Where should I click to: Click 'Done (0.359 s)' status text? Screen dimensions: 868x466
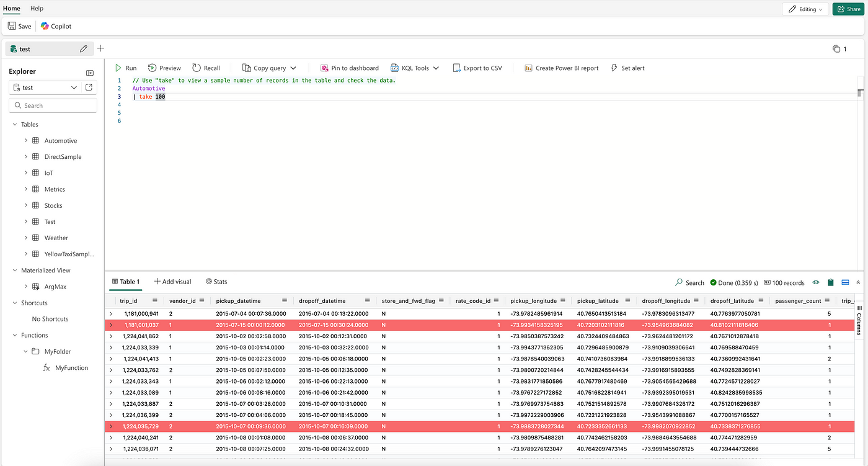pyautogui.click(x=734, y=282)
